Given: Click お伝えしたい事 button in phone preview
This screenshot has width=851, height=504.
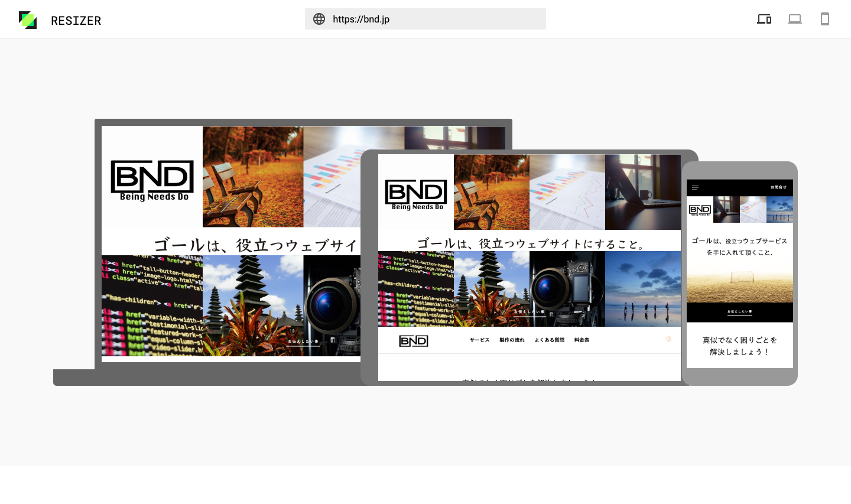Looking at the screenshot, I should point(739,311).
